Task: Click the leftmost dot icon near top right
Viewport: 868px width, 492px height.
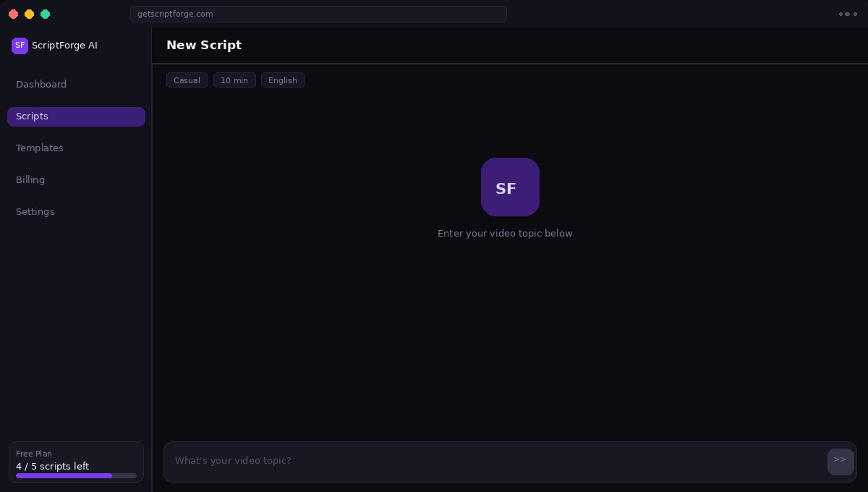Action: tap(840, 14)
